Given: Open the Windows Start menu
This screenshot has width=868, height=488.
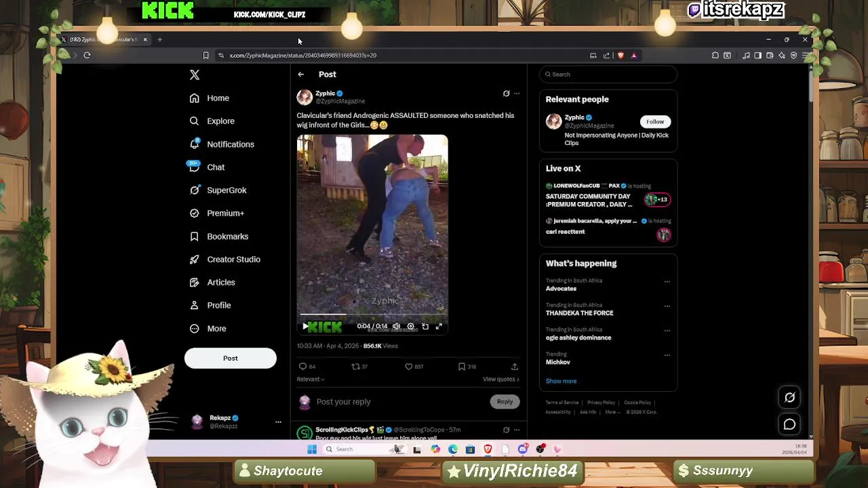Looking at the screenshot, I should pos(312,449).
